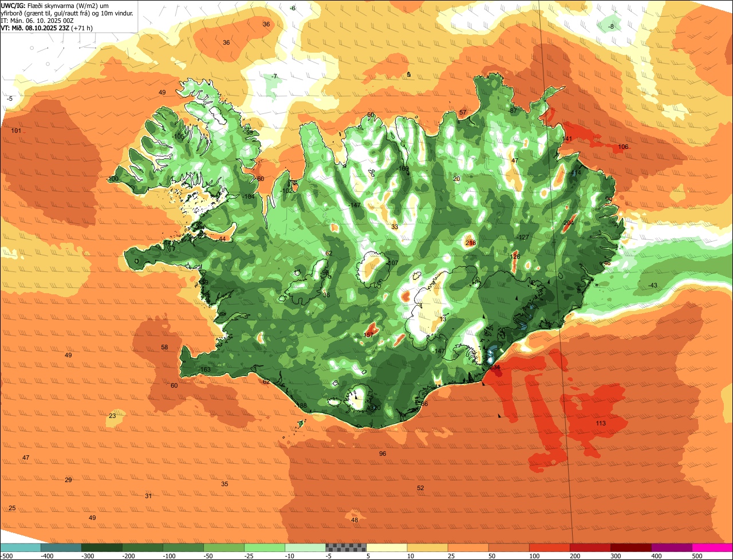Click the 44 value near Snæfellsnes
The image size is (733, 560).
point(222,239)
